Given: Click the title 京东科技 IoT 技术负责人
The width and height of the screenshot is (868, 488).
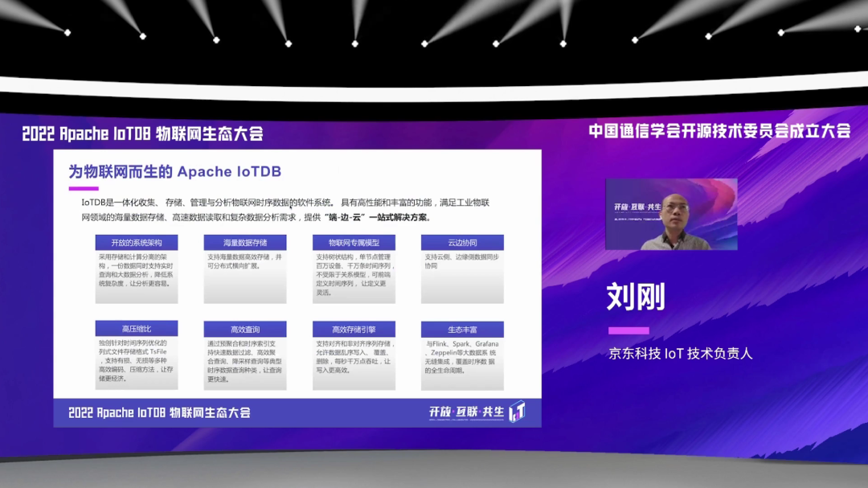Looking at the screenshot, I should point(681,354).
